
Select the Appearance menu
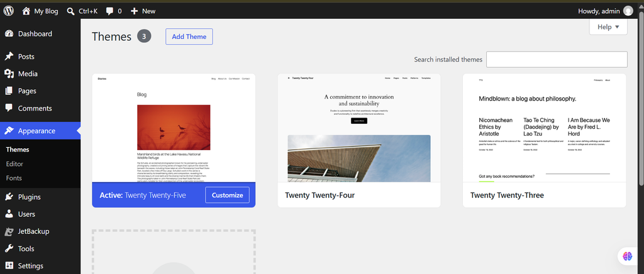(x=40, y=131)
